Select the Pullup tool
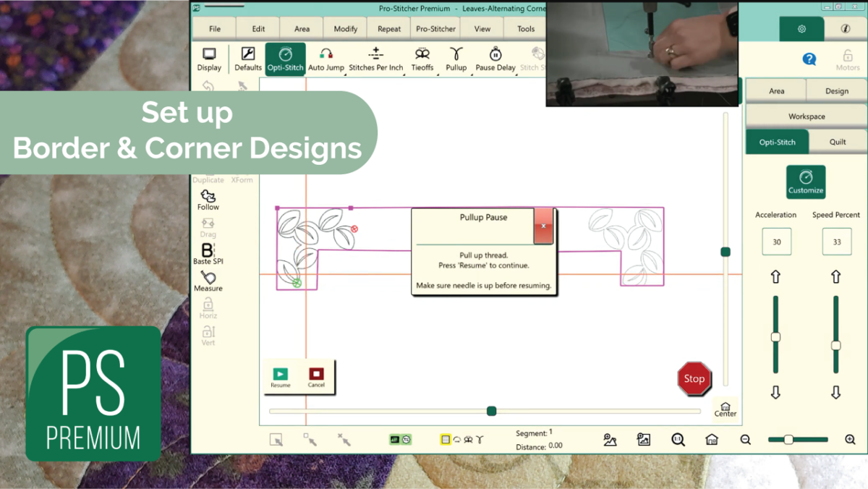The width and height of the screenshot is (868, 489). (456, 58)
